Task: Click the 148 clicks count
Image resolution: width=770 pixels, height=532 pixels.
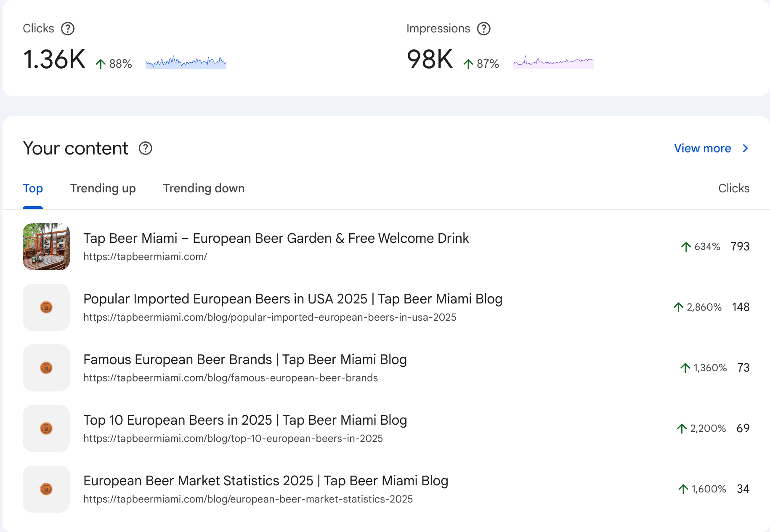Action: click(x=741, y=307)
